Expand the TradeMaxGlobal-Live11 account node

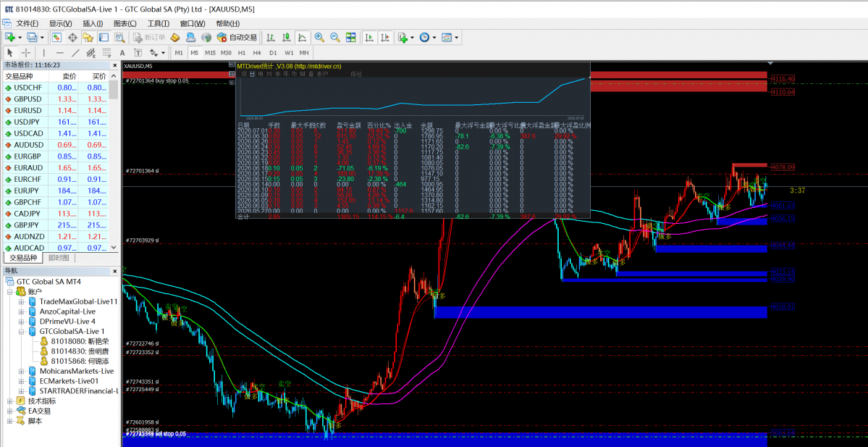point(21,301)
